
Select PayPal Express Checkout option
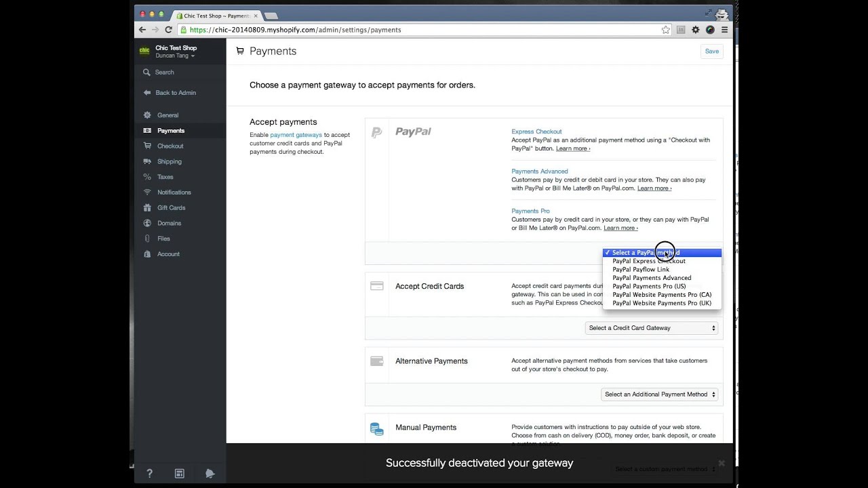coord(662,261)
